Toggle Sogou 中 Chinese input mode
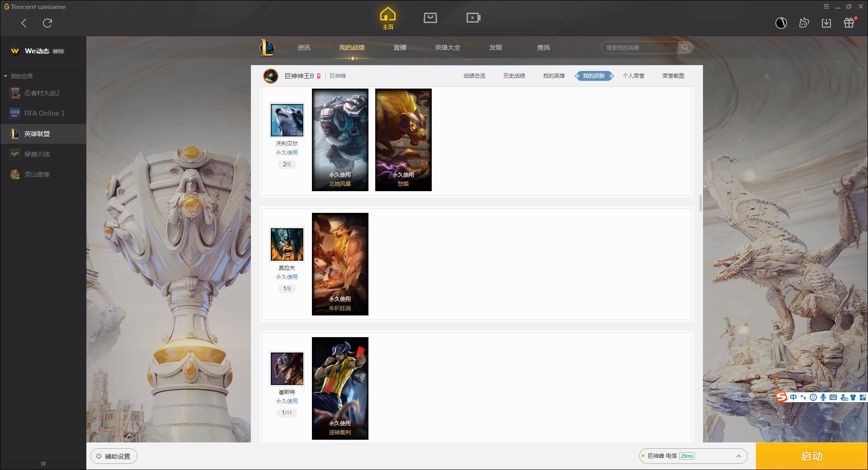This screenshot has width=868, height=470. [793, 397]
